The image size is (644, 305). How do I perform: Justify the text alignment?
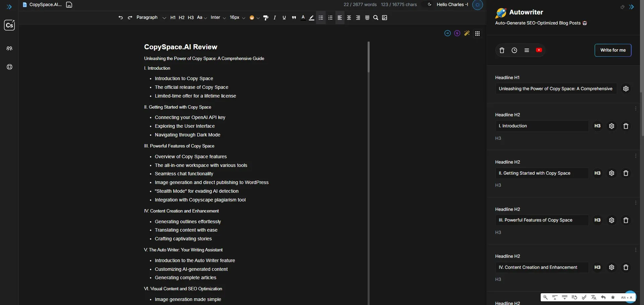pyautogui.click(x=367, y=18)
